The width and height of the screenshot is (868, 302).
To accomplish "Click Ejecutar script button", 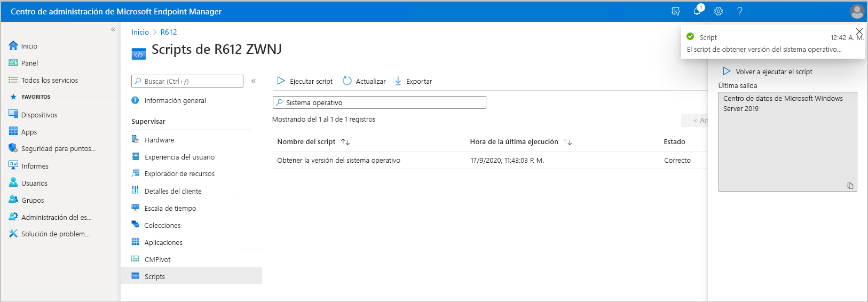I will point(305,81).
